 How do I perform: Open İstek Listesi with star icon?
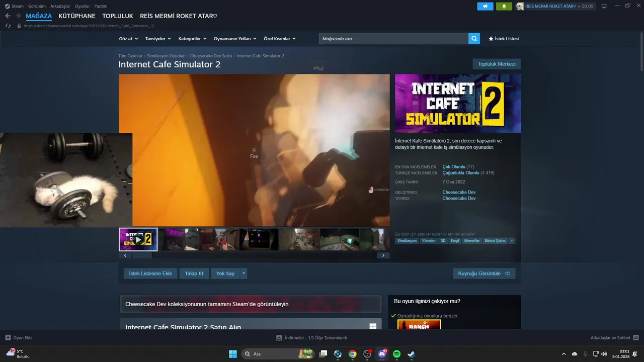(x=504, y=39)
